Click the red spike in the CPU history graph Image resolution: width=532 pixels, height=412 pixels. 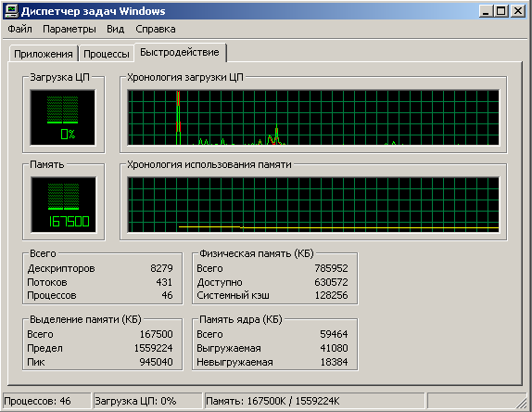pyautogui.click(x=178, y=112)
